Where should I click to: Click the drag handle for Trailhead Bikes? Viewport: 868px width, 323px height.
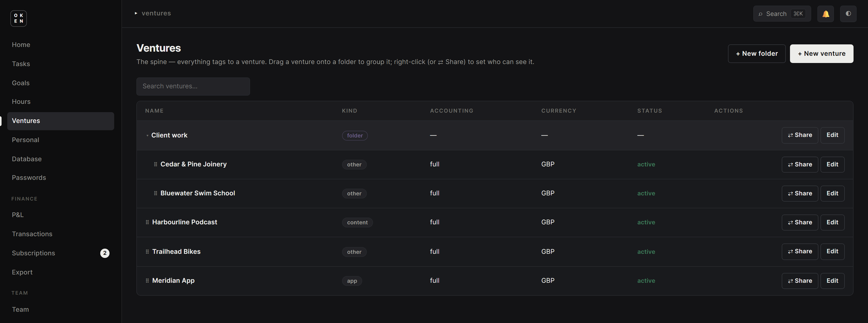(147, 252)
